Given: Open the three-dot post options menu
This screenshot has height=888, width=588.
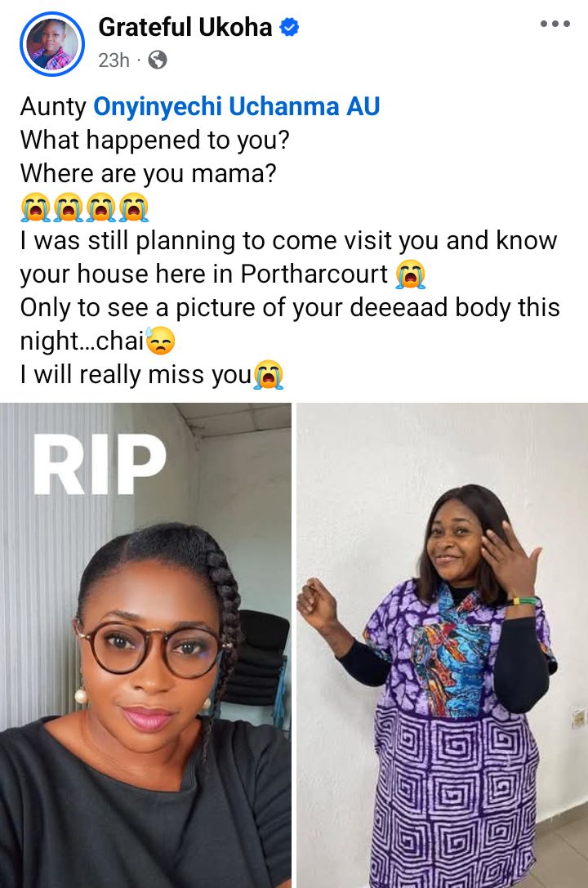Looking at the screenshot, I should pyautogui.click(x=555, y=24).
